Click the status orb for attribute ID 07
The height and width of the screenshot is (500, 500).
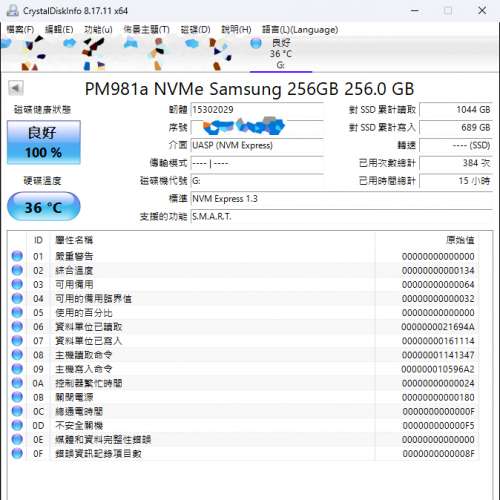[17, 341]
